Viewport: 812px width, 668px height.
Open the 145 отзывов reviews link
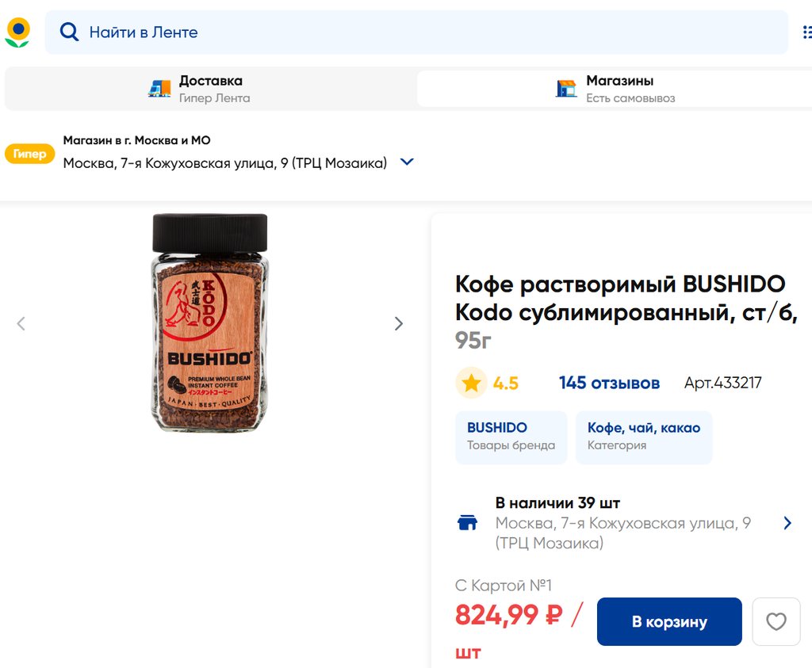click(609, 384)
